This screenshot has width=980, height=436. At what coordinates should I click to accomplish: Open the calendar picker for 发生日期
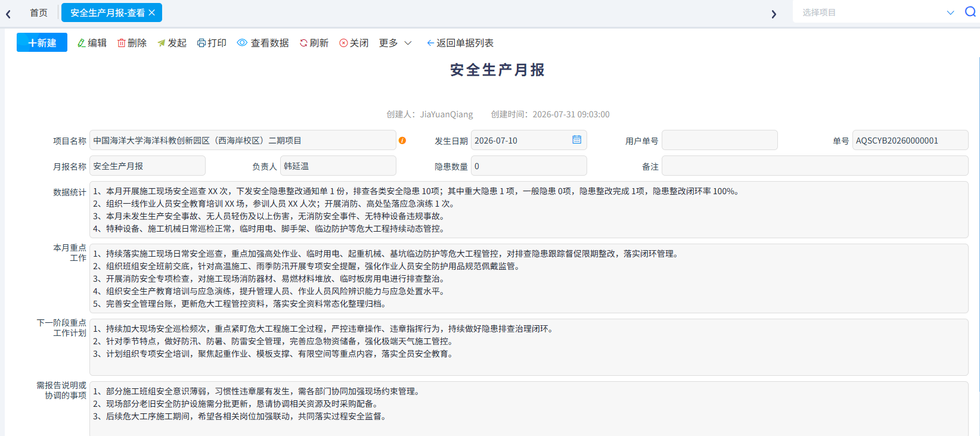(577, 139)
